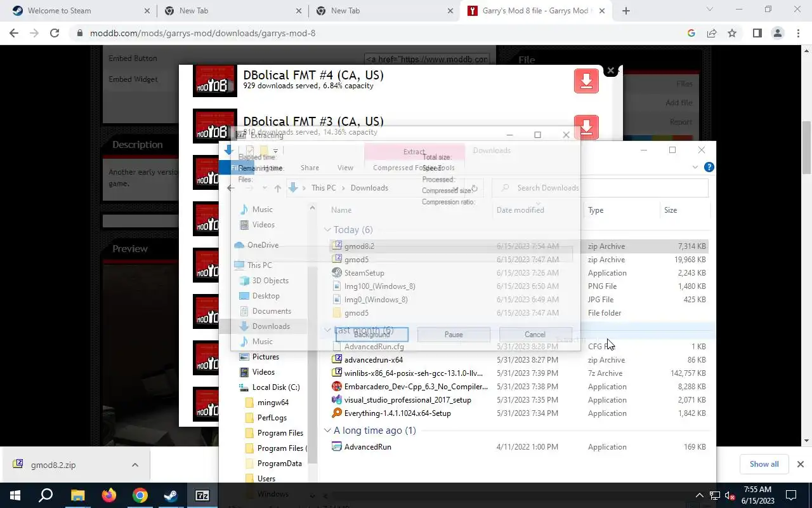Click the clock in the taskbar

click(757, 495)
